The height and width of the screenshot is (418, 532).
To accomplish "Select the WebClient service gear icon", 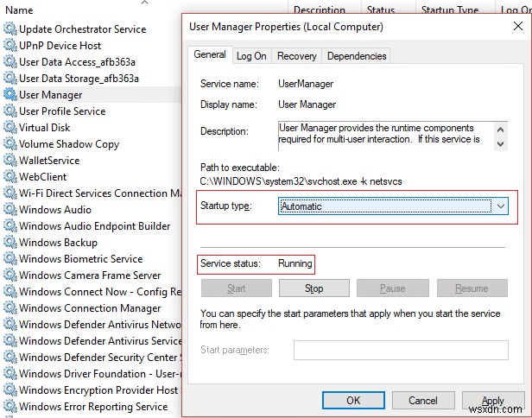I will [10, 177].
